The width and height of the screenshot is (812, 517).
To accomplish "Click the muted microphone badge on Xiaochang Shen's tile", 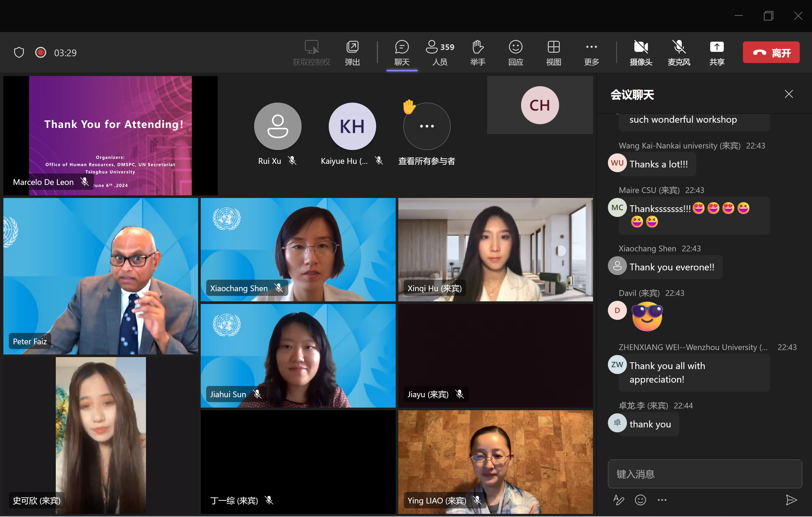I will coord(279,288).
